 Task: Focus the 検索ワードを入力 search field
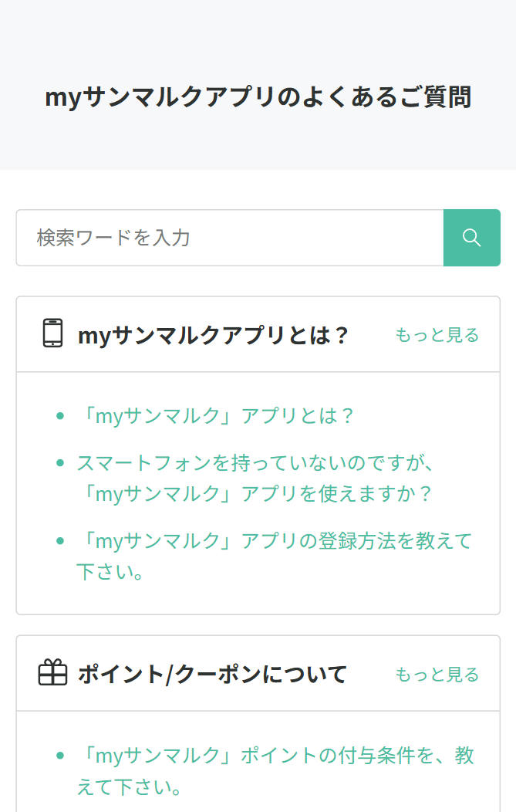point(230,238)
